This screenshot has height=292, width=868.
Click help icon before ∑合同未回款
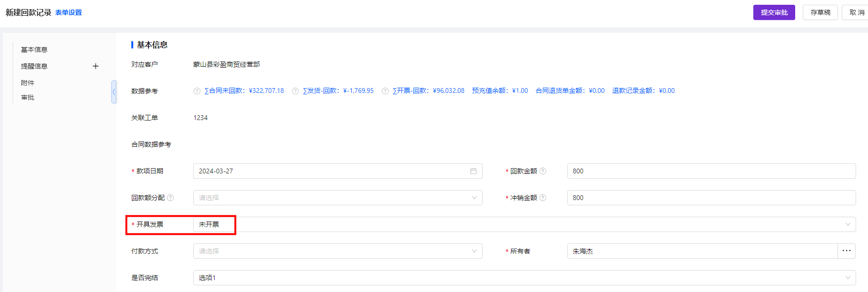(x=197, y=91)
